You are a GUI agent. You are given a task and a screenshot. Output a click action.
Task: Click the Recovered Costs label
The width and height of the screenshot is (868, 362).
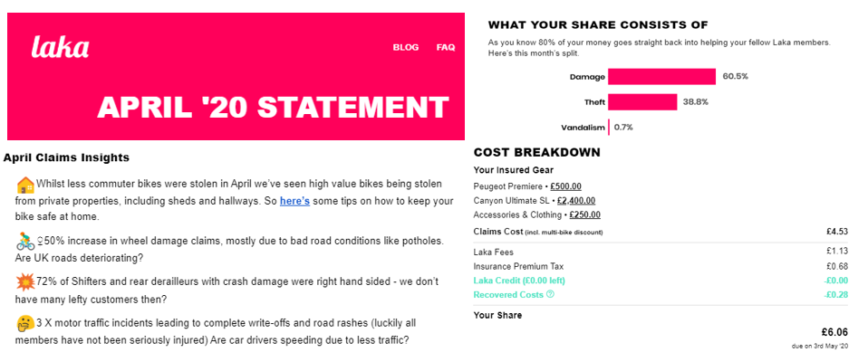coord(508,294)
